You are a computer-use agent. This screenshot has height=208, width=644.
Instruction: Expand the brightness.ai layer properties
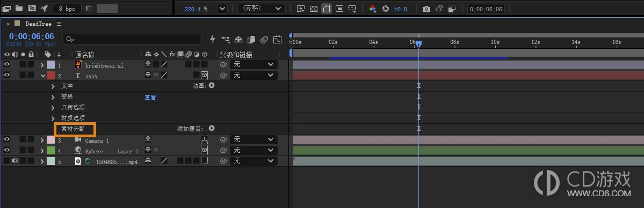pos(42,65)
